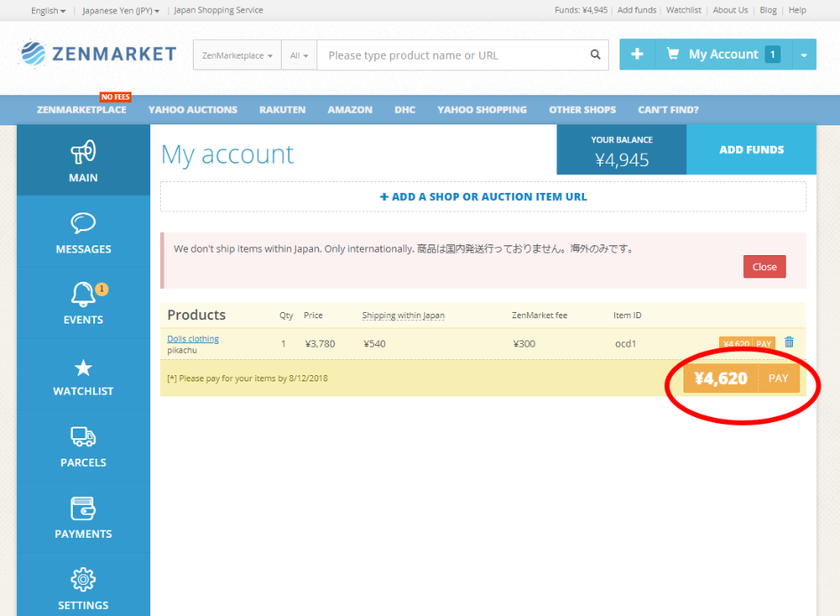Open Events bell icon
This screenshot has height=616, width=840.
pyautogui.click(x=83, y=294)
